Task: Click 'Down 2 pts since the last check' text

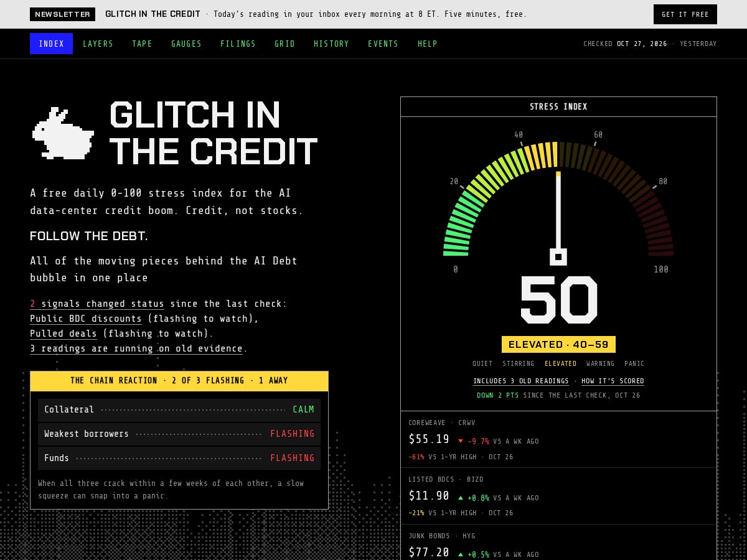Action: click(x=558, y=395)
